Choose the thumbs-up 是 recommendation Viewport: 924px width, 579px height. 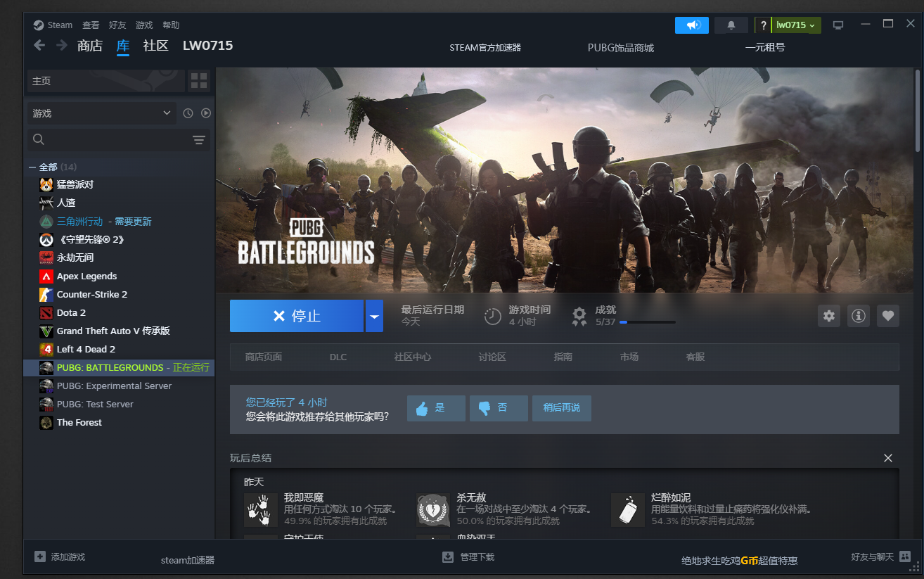pos(436,408)
